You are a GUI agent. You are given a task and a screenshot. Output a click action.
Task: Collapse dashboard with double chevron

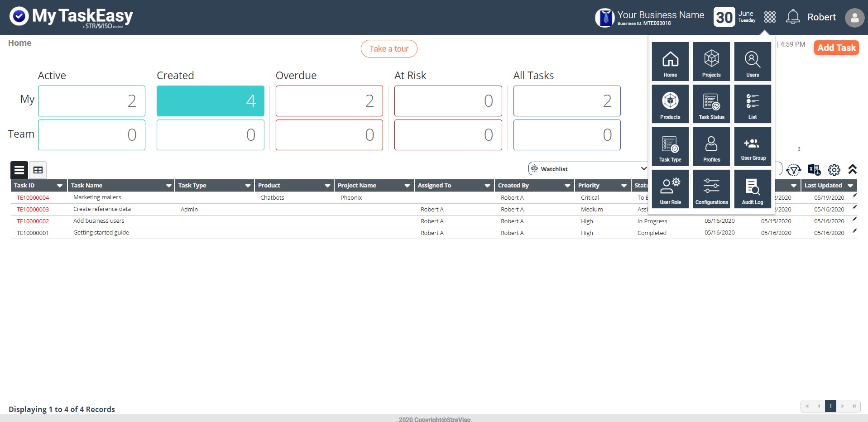click(x=853, y=169)
